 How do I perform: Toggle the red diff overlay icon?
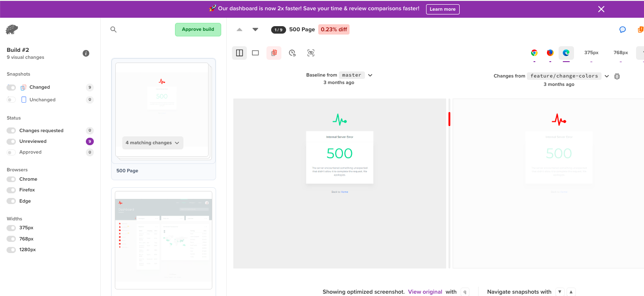tap(274, 53)
